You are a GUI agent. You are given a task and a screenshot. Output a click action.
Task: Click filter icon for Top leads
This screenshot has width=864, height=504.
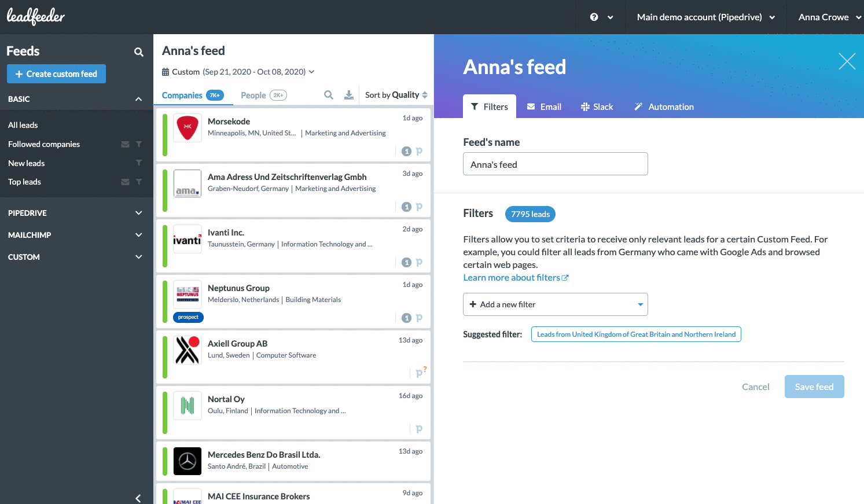click(139, 182)
